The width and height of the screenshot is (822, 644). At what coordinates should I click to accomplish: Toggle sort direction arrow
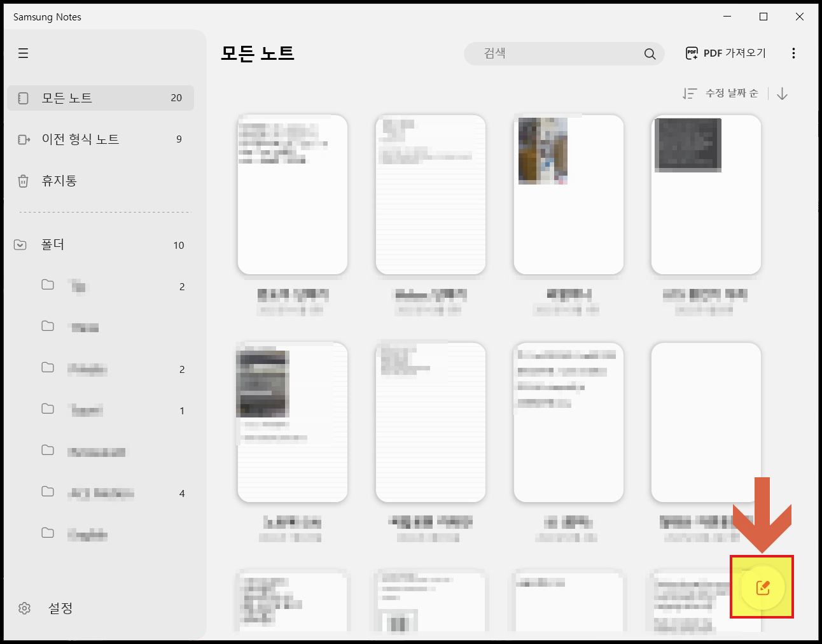coord(783,94)
